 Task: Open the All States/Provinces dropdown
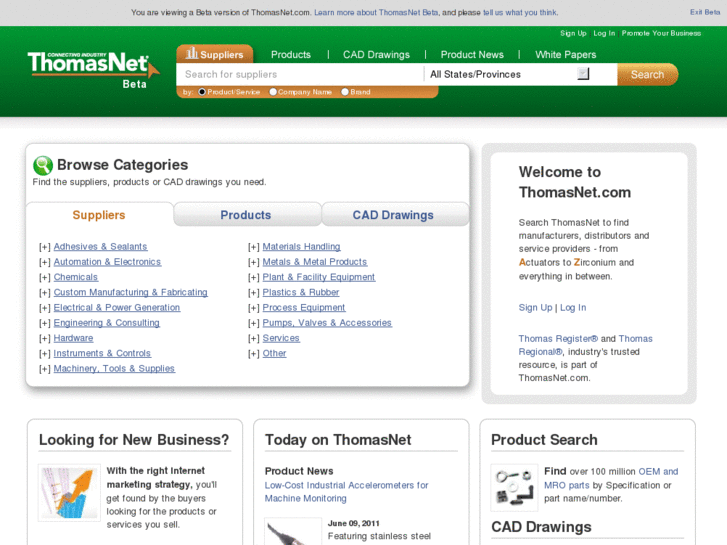[x=583, y=74]
